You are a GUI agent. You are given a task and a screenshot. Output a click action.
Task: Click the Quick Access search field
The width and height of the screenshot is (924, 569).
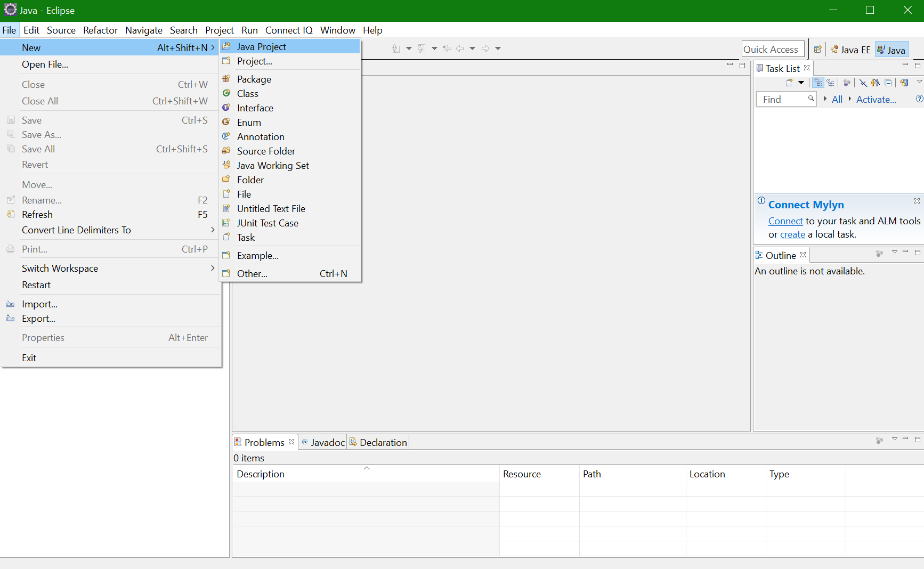(x=773, y=49)
